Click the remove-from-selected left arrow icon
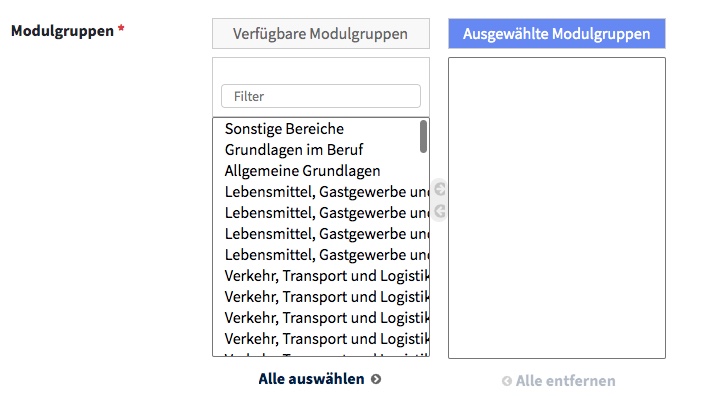Screen dimensions: 701x397 (440, 211)
